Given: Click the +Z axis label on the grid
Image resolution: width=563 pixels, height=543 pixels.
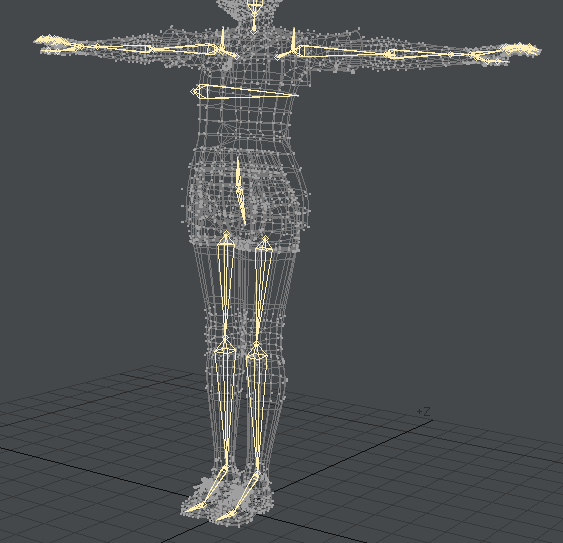Looking at the screenshot, I should [x=423, y=412].
